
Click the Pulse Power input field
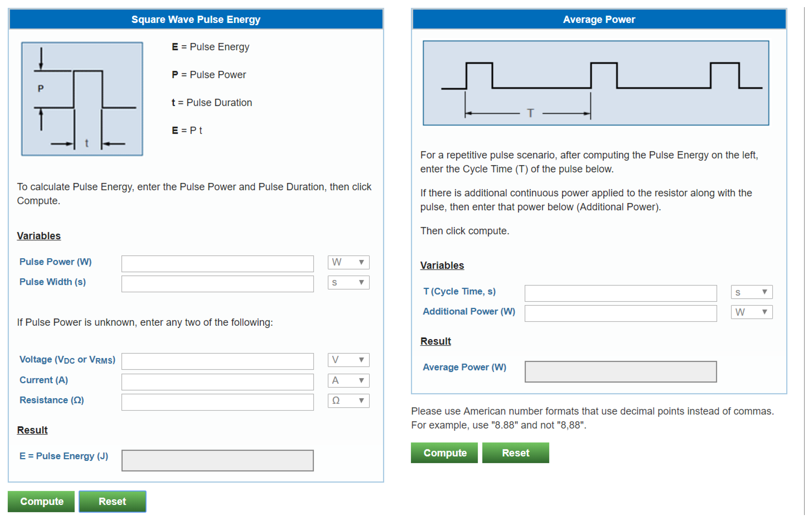217,263
